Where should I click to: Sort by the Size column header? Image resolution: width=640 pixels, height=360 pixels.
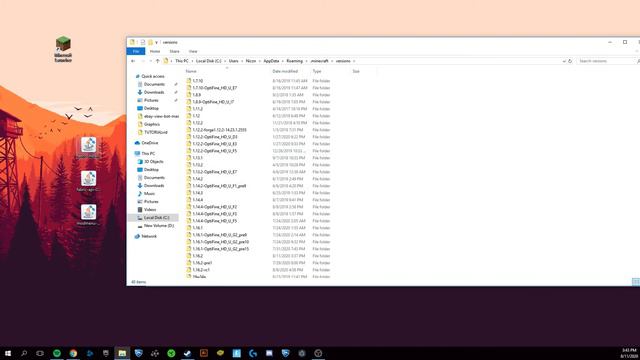(x=356, y=71)
